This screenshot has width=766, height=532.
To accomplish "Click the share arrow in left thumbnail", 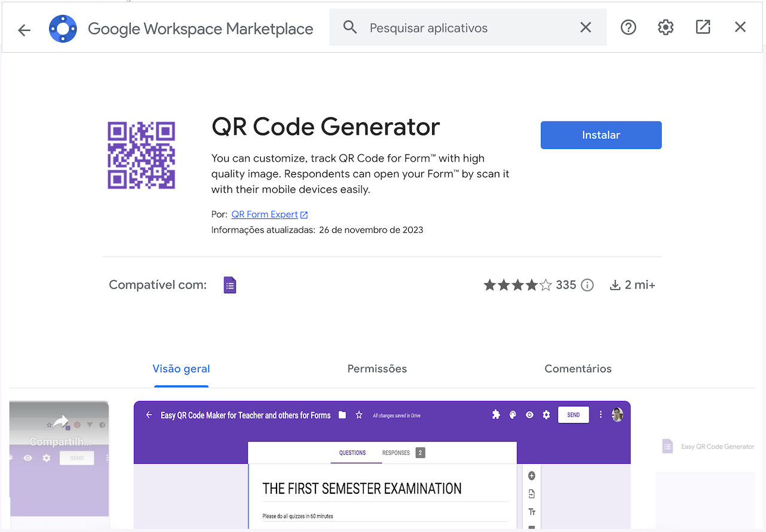I will pos(60,422).
